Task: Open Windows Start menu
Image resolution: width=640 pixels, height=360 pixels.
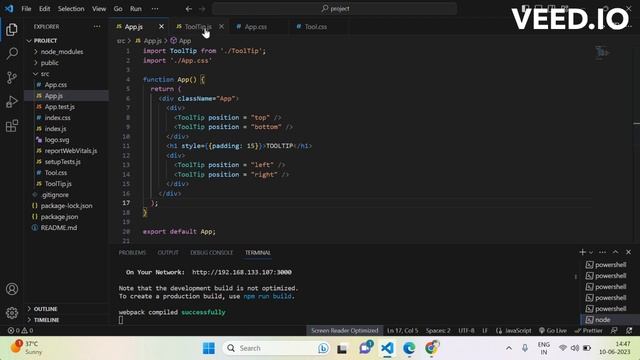Action: point(209,348)
